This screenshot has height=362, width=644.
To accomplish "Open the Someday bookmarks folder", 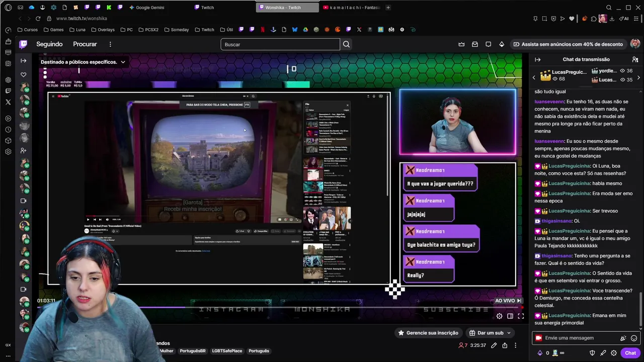I will (176, 30).
